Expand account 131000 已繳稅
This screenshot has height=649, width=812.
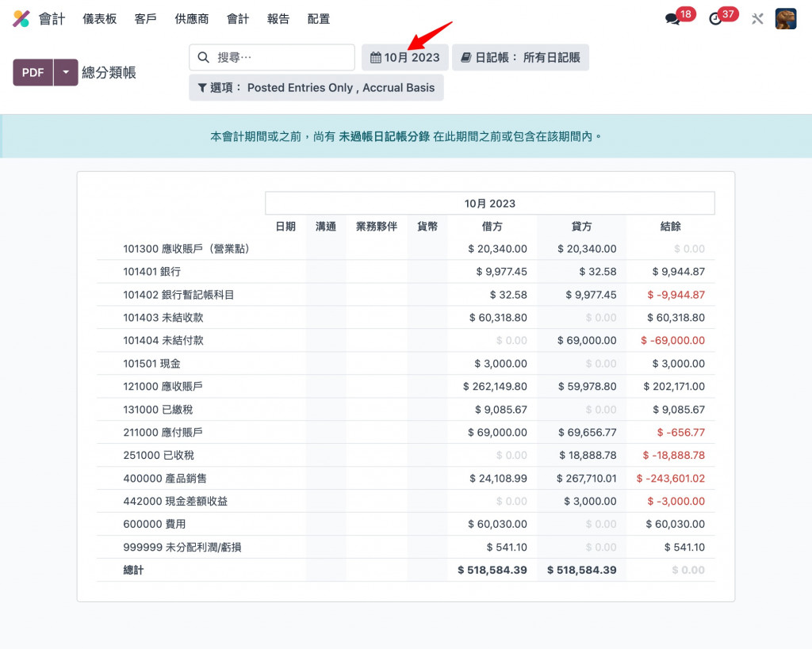click(x=158, y=410)
